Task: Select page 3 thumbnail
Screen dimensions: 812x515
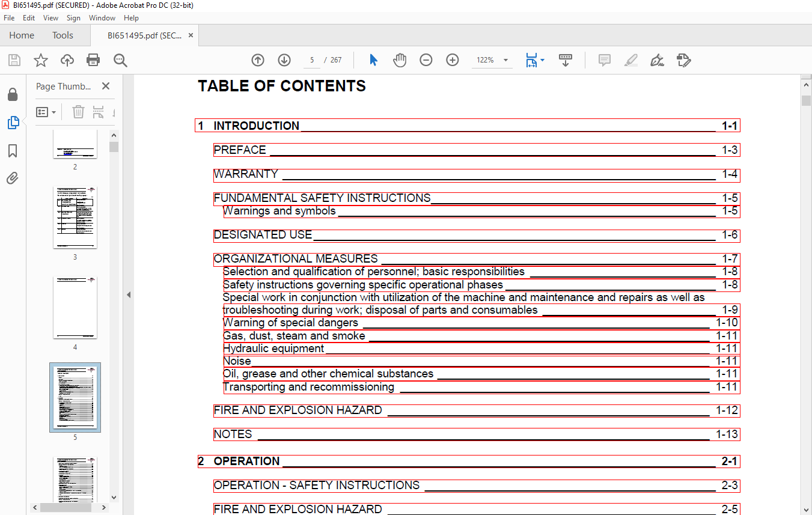Action: [x=75, y=218]
